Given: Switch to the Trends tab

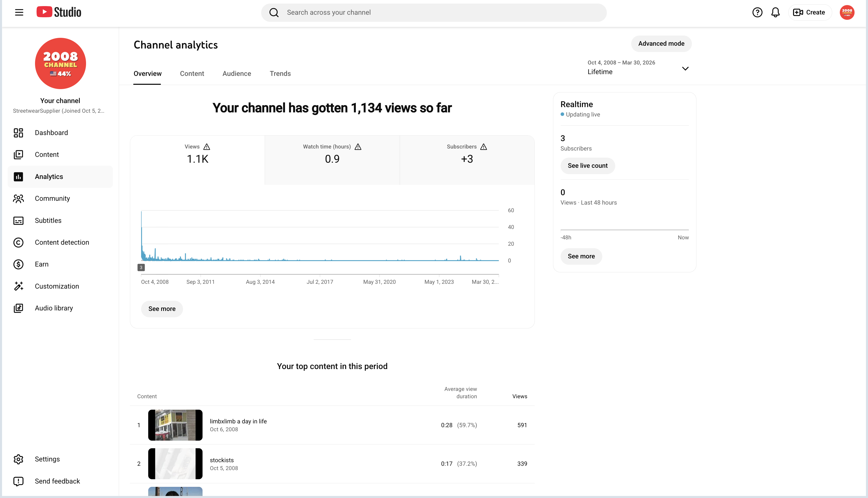Looking at the screenshot, I should [280, 74].
